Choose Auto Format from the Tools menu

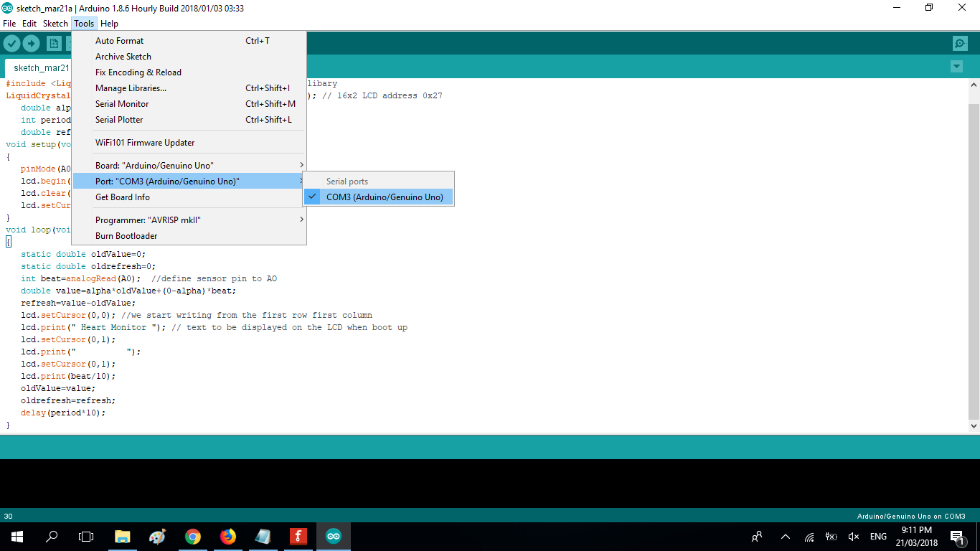pos(189,41)
